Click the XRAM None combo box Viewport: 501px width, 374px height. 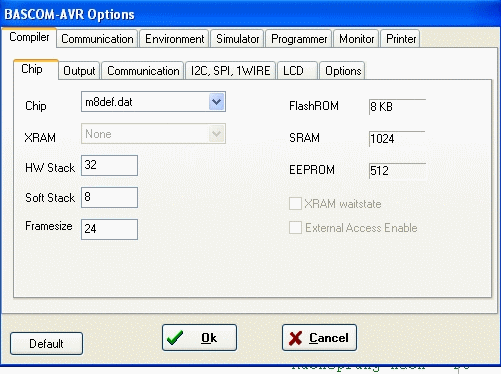153,134
